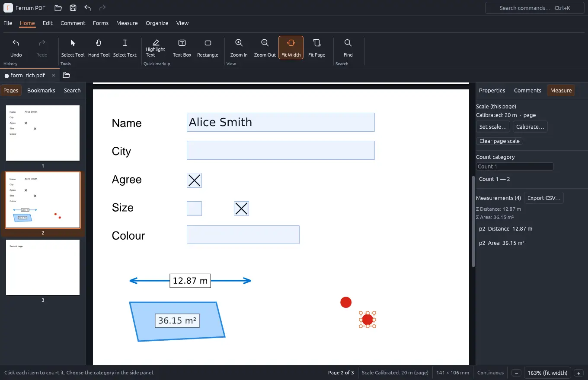Show the Bookmarks sidebar tab
Viewport: 588px width, 380px height.
point(41,90)
